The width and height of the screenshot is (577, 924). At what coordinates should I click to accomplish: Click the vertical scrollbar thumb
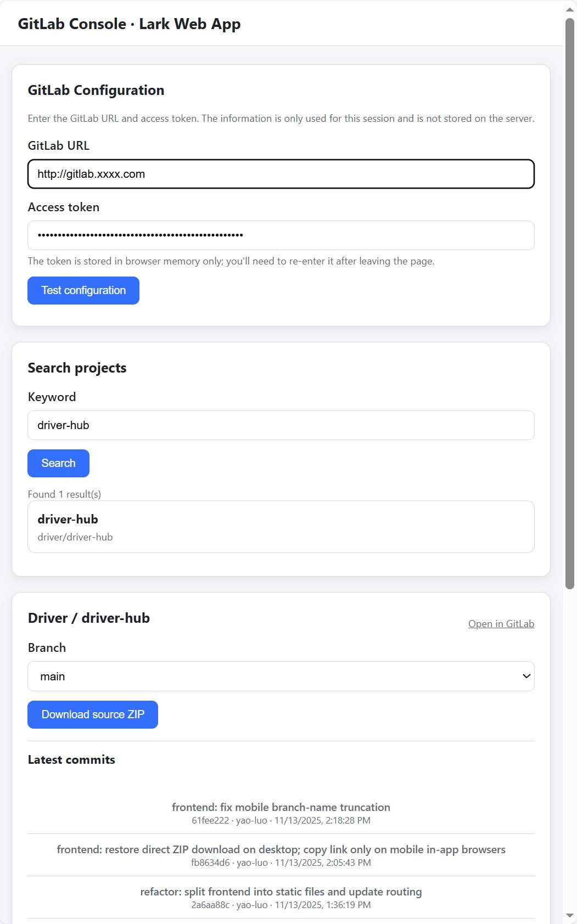pos(570,302)
